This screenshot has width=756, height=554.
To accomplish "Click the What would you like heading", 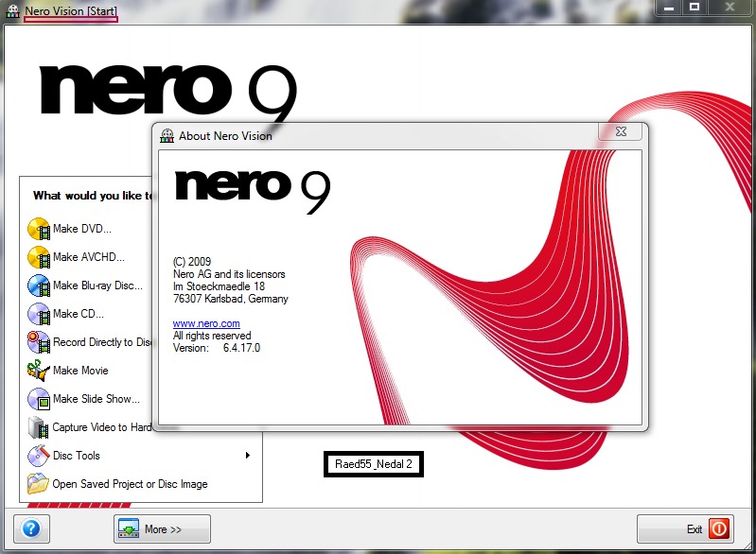I will point(93,196).
